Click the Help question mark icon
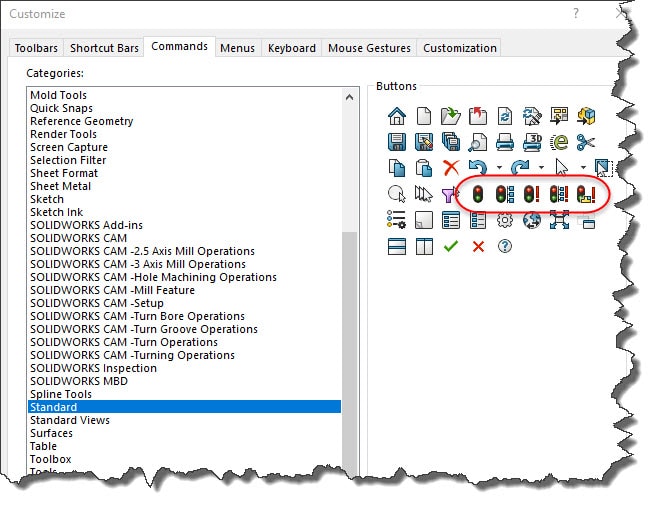 (505, 246)
